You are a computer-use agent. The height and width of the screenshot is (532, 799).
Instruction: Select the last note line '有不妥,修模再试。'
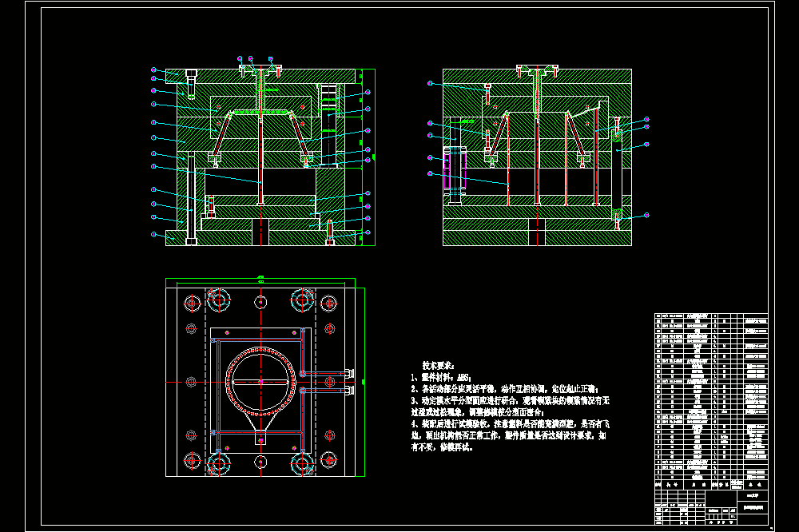442,447
